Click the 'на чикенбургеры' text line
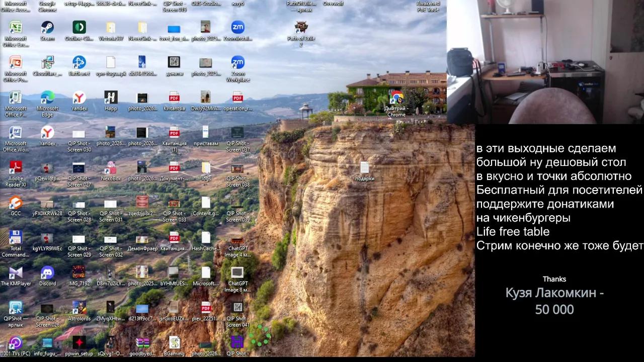The width and height of the screenshot is (644, 362). tap(523, 218)
